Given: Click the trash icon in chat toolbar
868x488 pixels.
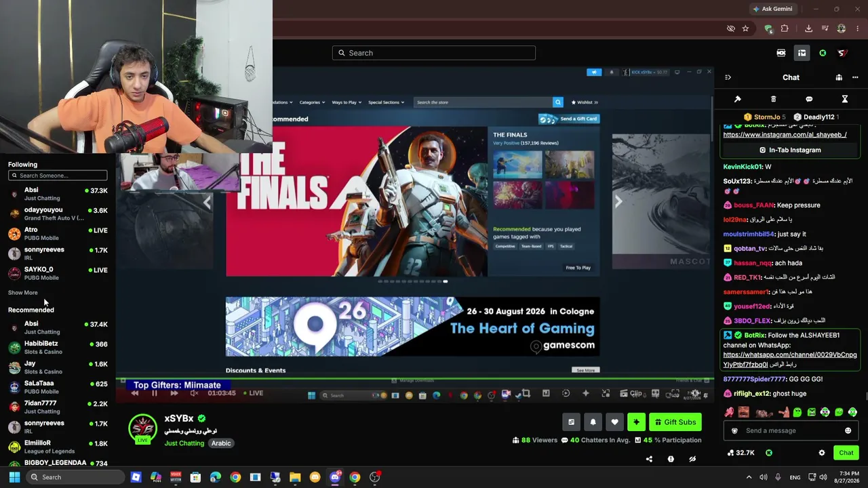Looking at the screenshot, I should click(773, 99).
